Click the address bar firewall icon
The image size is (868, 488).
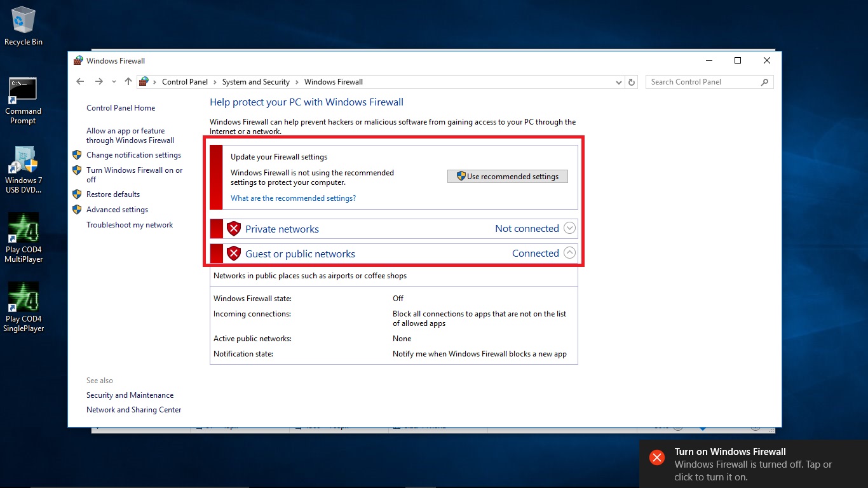click(144, 81)
